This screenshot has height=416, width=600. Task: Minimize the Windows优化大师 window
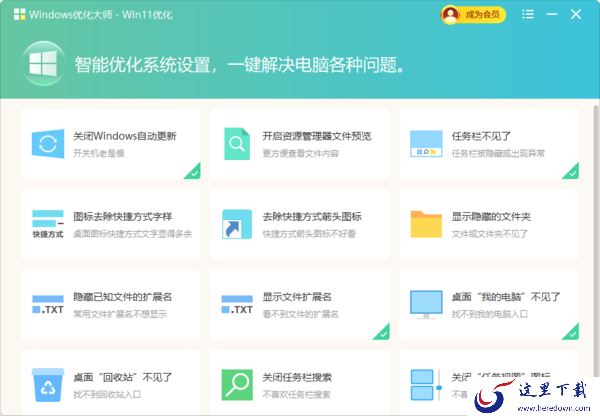(x=552, y=15)
